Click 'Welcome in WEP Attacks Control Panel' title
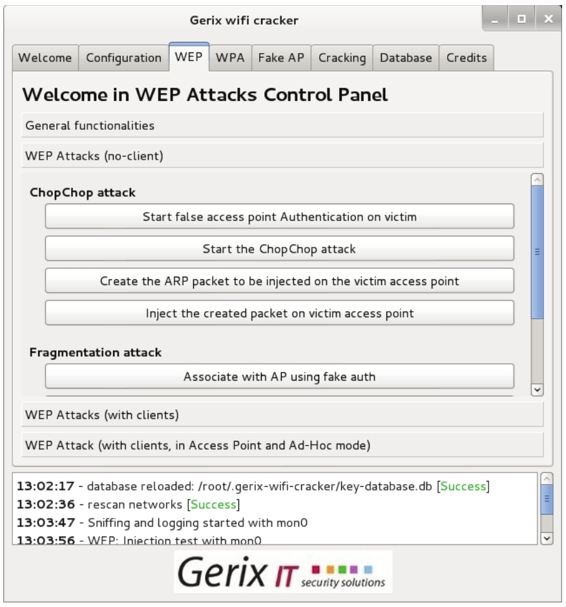566x607 pixels. point(205,95)
